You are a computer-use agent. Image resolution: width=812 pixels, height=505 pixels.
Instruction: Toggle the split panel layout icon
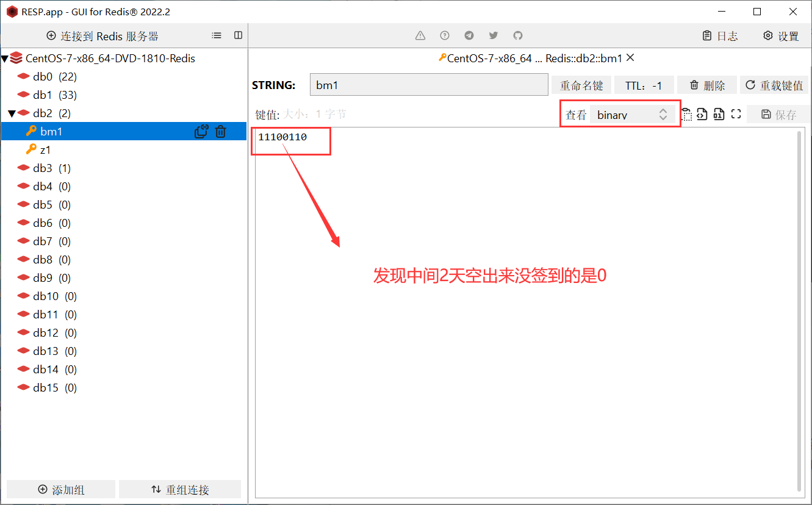click(239, 35)
